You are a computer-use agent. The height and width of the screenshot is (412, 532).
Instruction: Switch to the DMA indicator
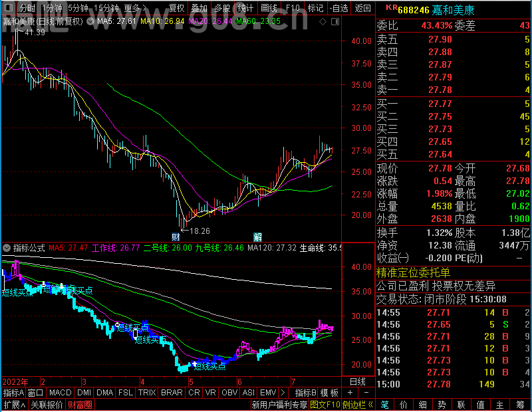coord(104,393)
